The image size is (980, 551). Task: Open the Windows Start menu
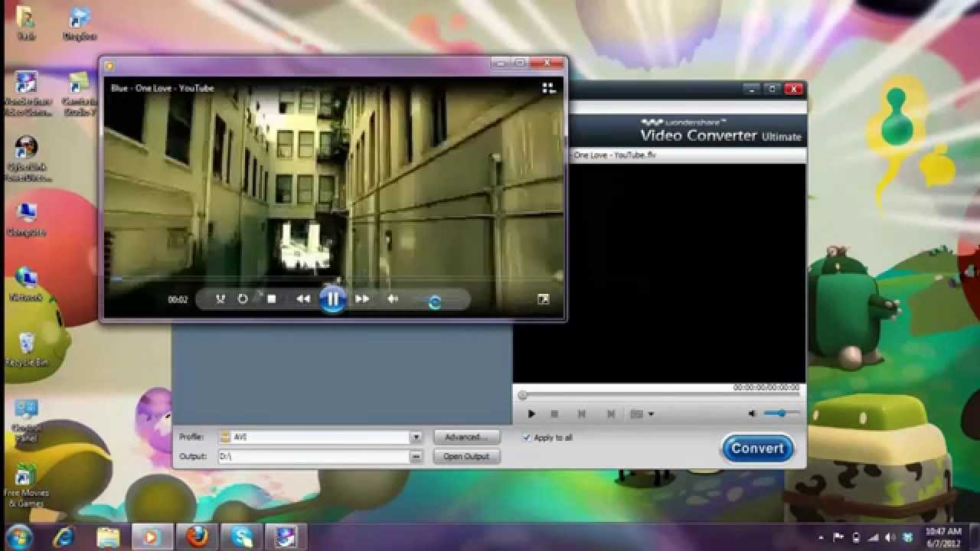(x=18, y=536)
